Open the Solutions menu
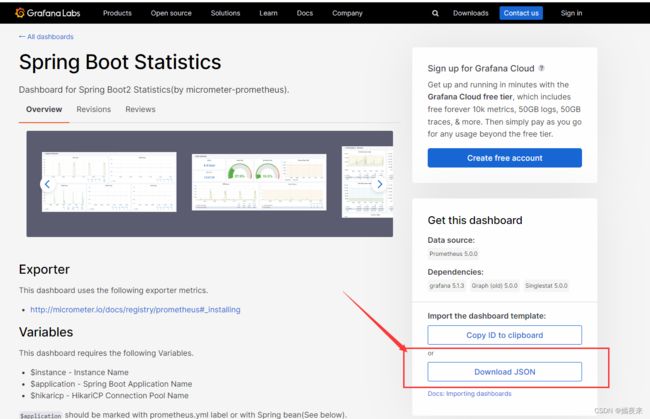This screenshot has height=419, width=650. (225, 13)
